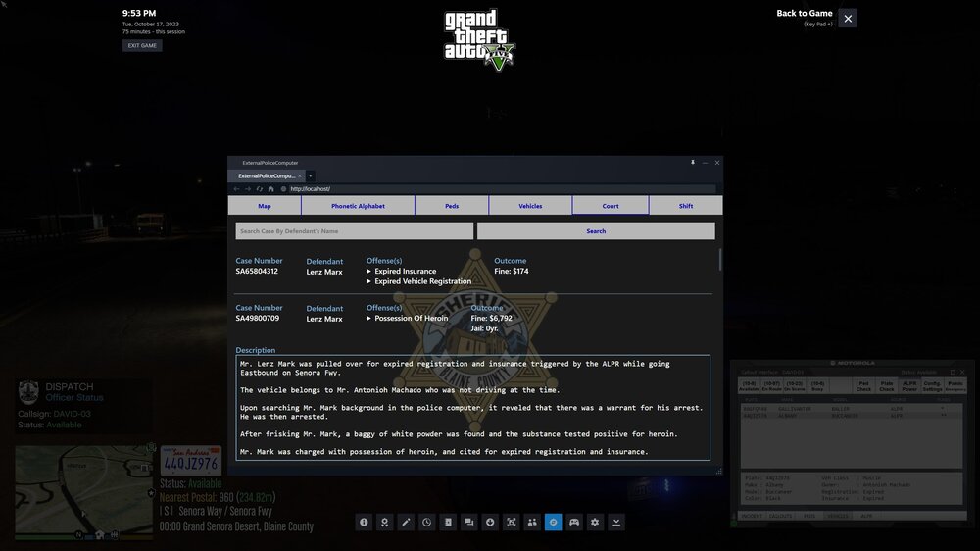
Task: Open the friends people icon in overlay toolbar
Action: (x=532, y=523)
